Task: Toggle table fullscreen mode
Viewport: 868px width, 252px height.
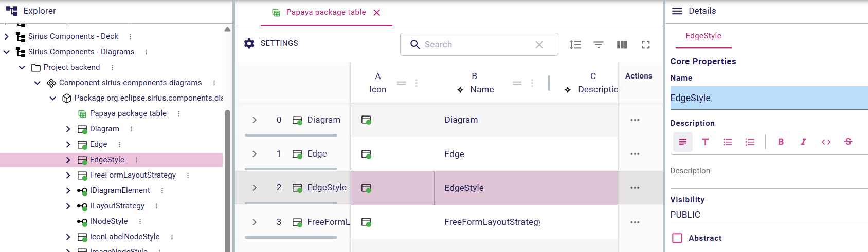Action: (x=646, y=45)
